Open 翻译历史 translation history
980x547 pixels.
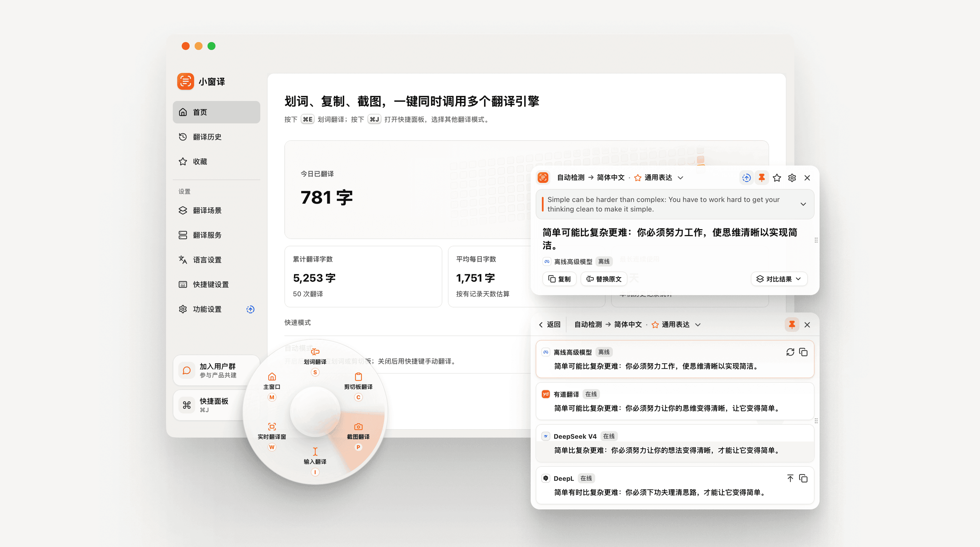pos(216,137)
